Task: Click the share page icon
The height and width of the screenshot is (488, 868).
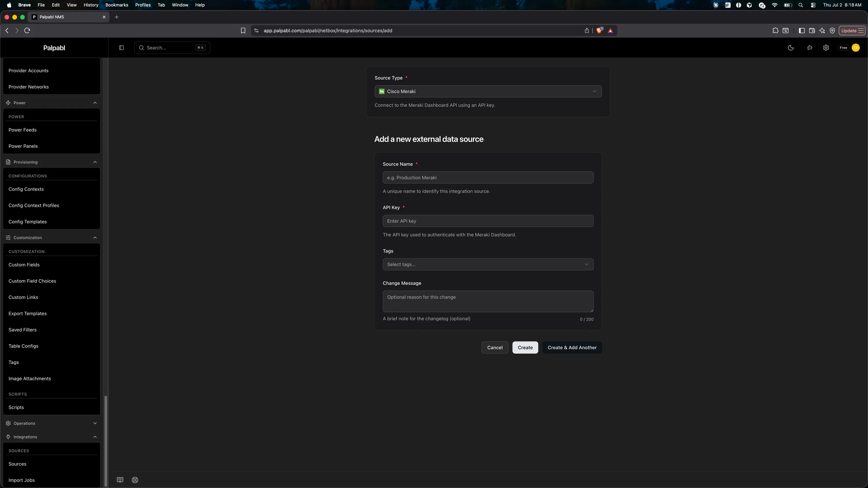Action: tap(587, 30)
